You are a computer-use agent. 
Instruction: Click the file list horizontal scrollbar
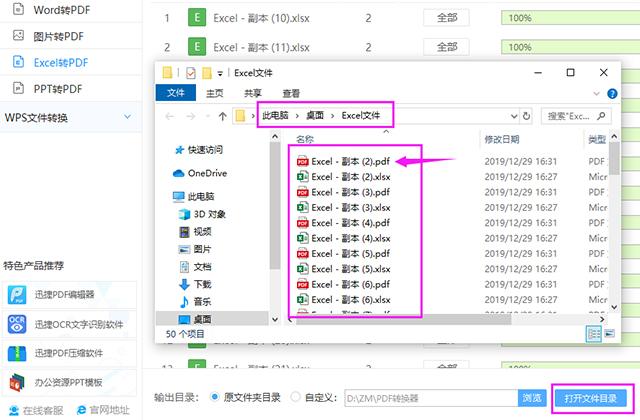click(403, 320)
